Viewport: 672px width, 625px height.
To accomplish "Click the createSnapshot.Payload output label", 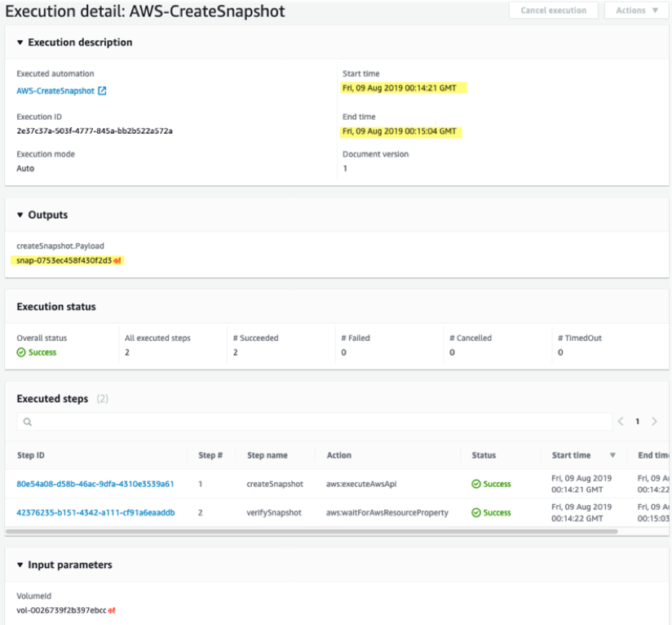I will [x=60, y=246].
